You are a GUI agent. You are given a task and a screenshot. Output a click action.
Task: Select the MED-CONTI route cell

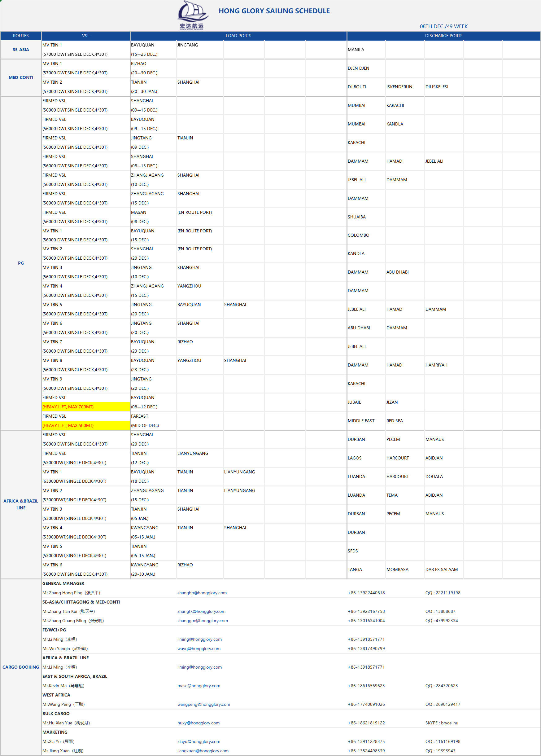(x=21, y=77)
